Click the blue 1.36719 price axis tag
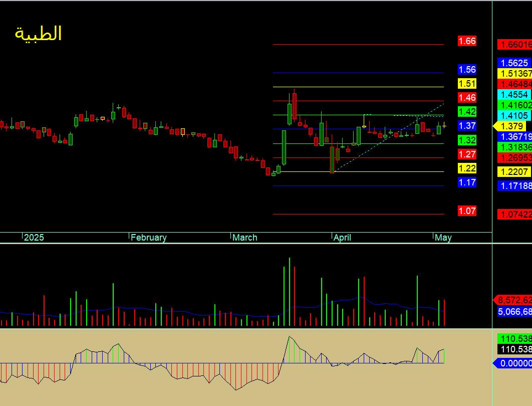This screenshot has width=532, height=406. click(514, 137)
